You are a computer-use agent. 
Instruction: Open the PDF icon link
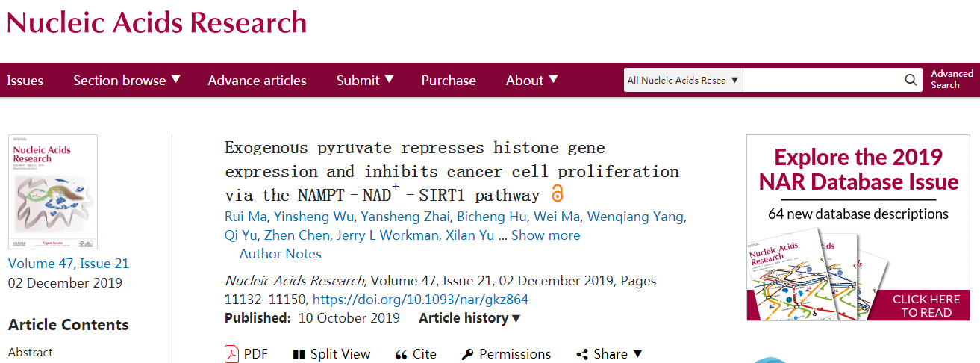point(232,354)
